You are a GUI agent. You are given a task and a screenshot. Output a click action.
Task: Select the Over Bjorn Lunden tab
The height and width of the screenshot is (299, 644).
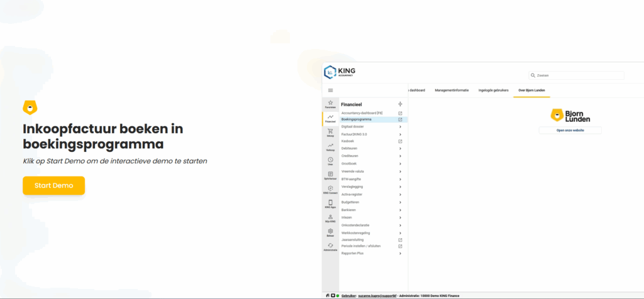531,90
